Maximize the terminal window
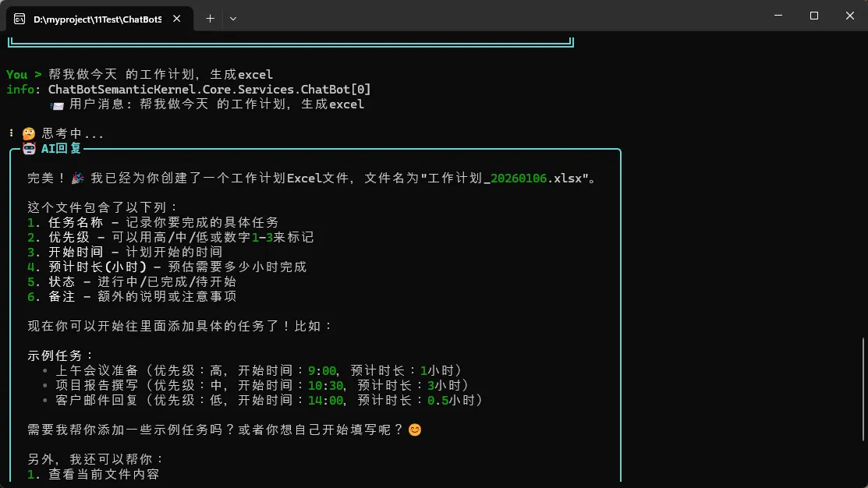 coord(813,16)
